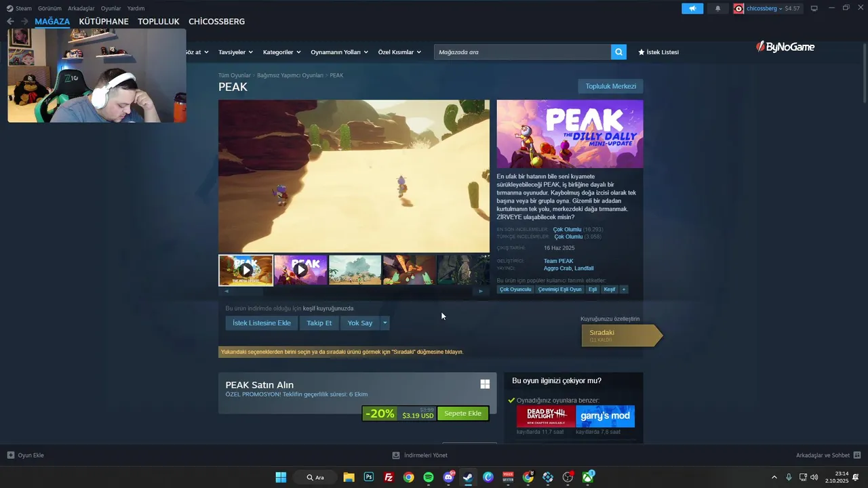Image resolution: width=868 pixels, height=488 pixels.
Task: Click the plus icon next to Keşif tag
Action: pyautogui.click(x=624, y=289)
